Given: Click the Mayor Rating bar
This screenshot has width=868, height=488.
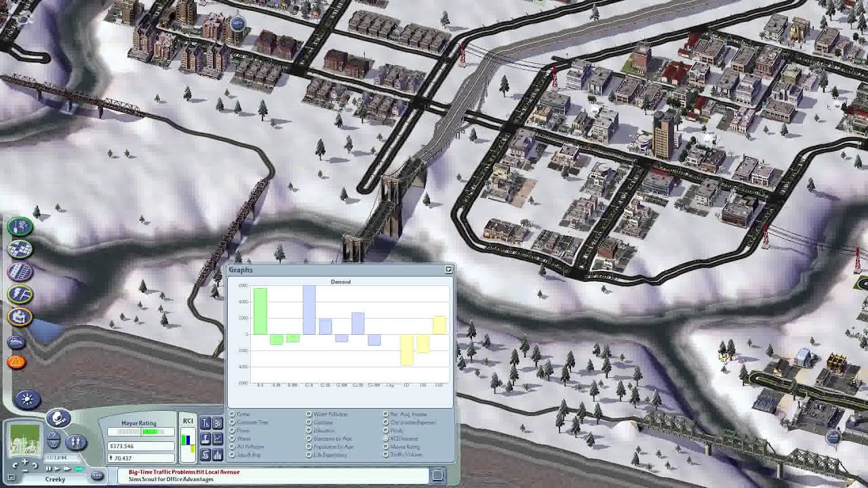Looking at the screenshot, I should pos(141,432).
